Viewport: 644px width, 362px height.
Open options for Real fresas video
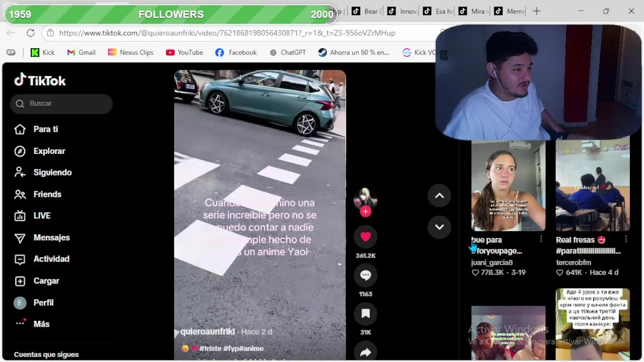pos(625,240)
